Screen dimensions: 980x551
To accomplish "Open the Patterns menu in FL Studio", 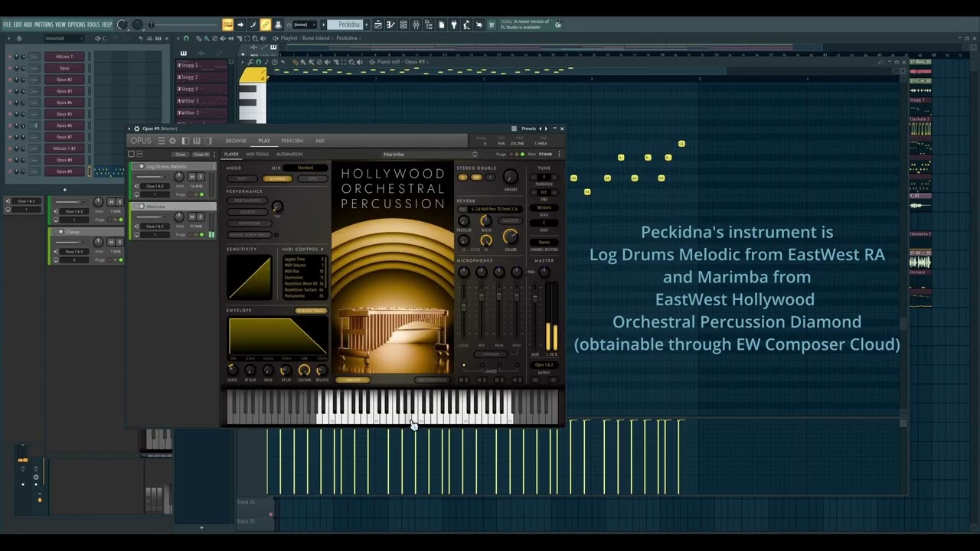I will pyautogui.click(x=44, y=24).
